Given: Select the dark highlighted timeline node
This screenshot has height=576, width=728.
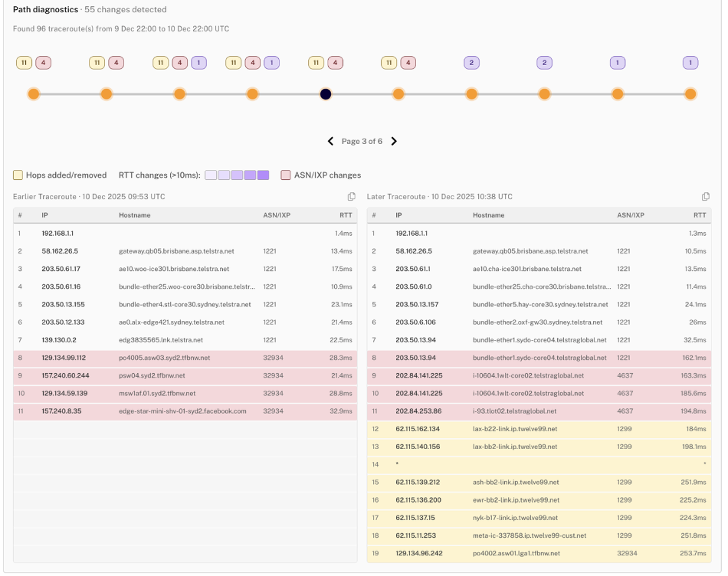Looking at the screenshot, I should (x=326, y=94).
